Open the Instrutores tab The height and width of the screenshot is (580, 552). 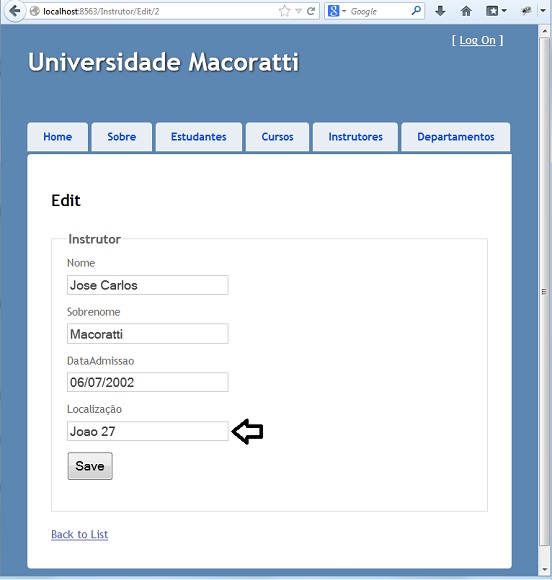(355, 136)
